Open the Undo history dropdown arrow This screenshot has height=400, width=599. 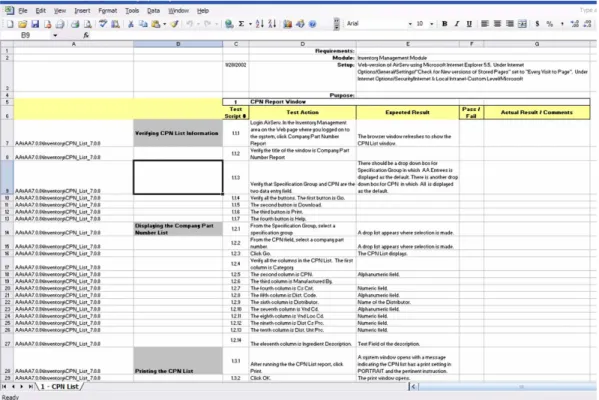pyautogui.click(x=198, y=24)
